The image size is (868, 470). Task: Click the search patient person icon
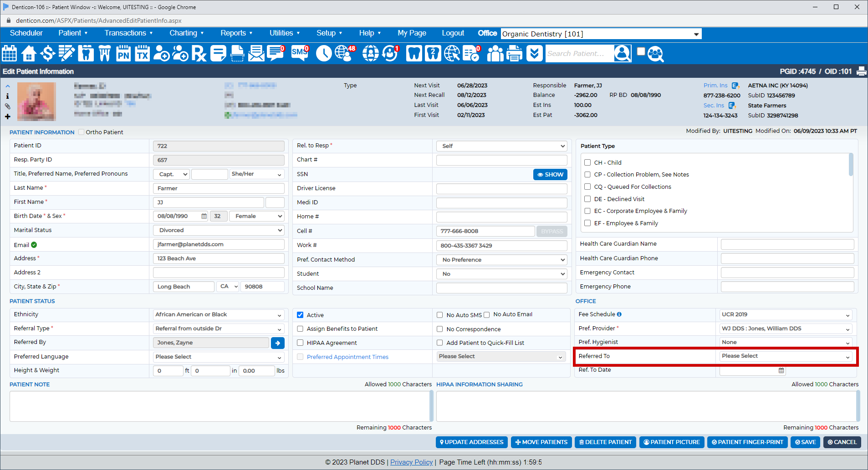click(622, 53)
